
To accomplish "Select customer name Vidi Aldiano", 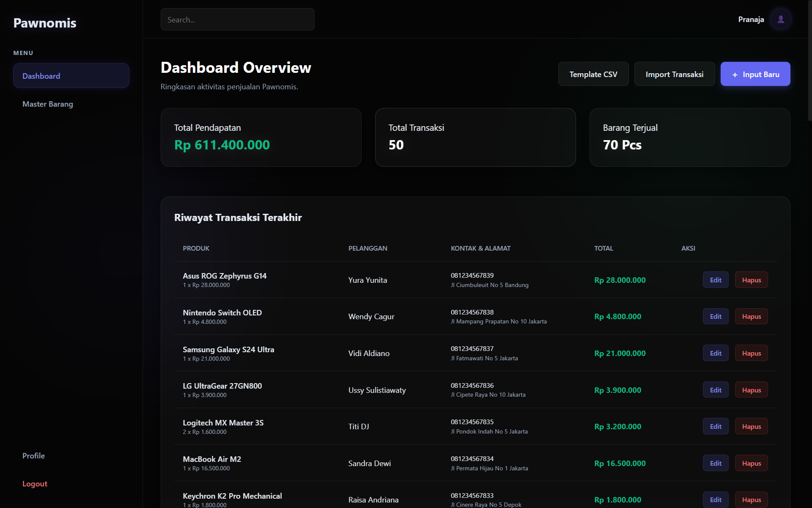I will tap(369, 353).
